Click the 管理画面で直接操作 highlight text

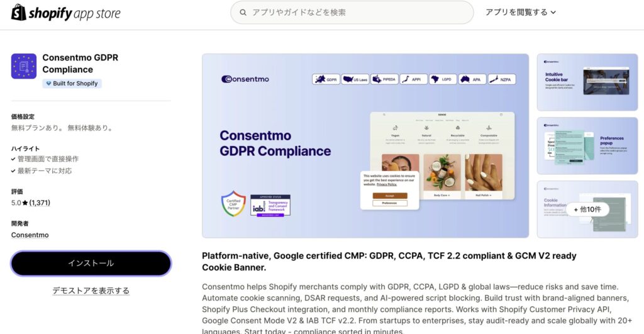48,159
